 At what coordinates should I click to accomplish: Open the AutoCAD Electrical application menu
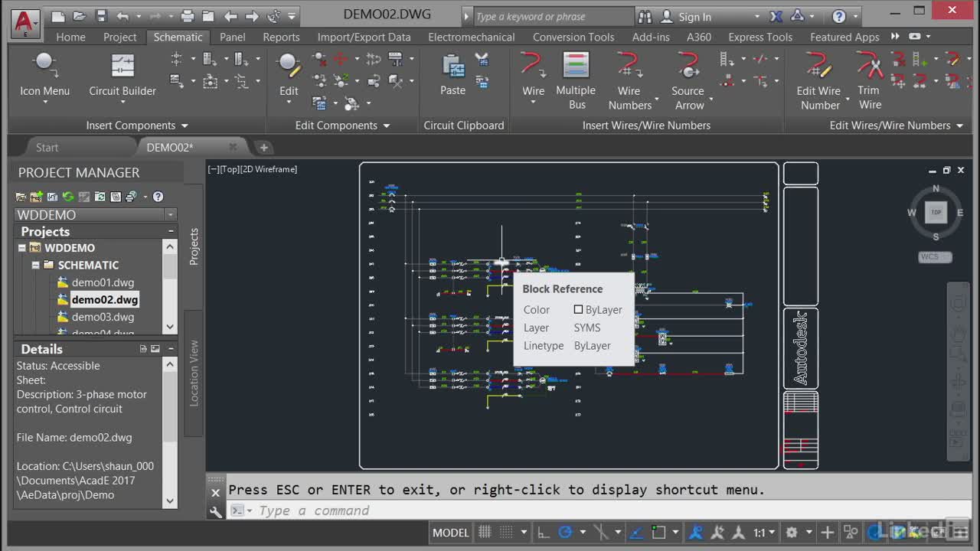25,23
